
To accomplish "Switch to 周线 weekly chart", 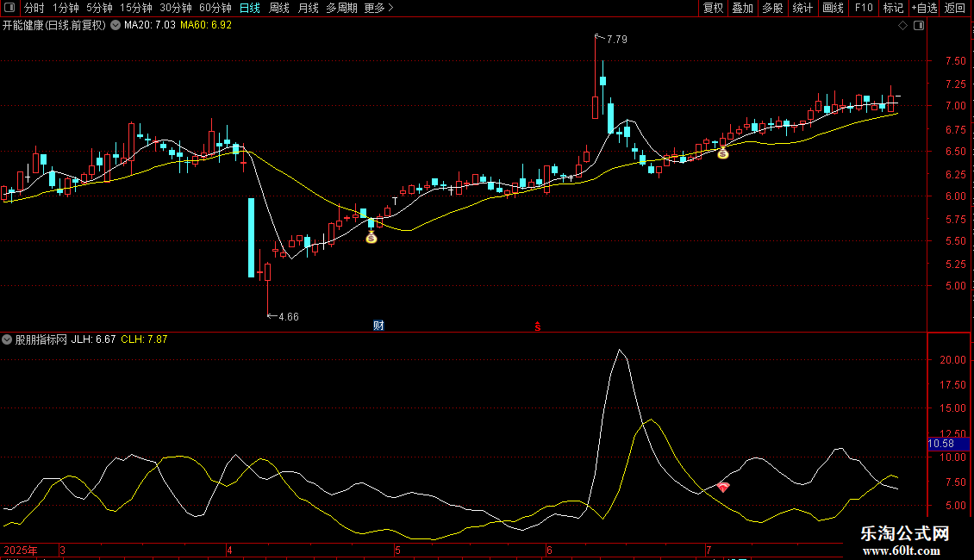I will pos(279,8).
